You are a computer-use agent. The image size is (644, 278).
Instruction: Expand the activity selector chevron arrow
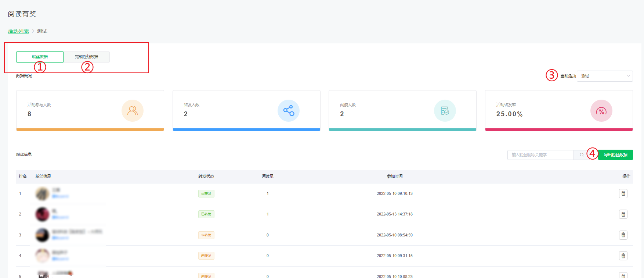pyautogui.click(x=628, y=76)
